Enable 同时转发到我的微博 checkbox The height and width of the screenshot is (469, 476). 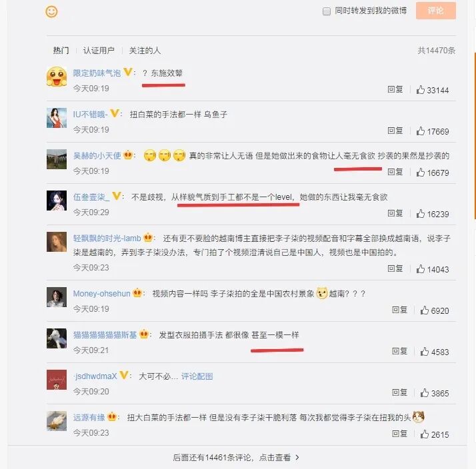tap(327, 11)
